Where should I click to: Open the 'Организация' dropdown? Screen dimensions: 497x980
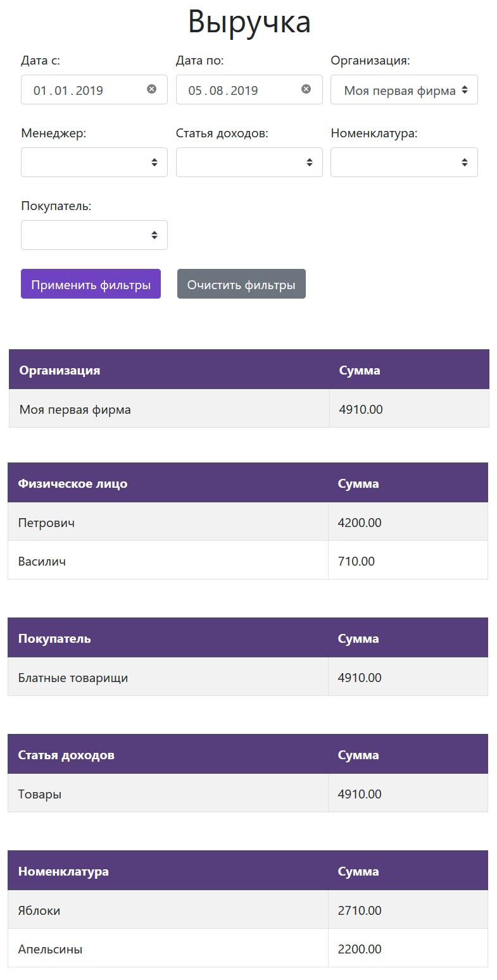pyautogui.click(x=404, y=90)
